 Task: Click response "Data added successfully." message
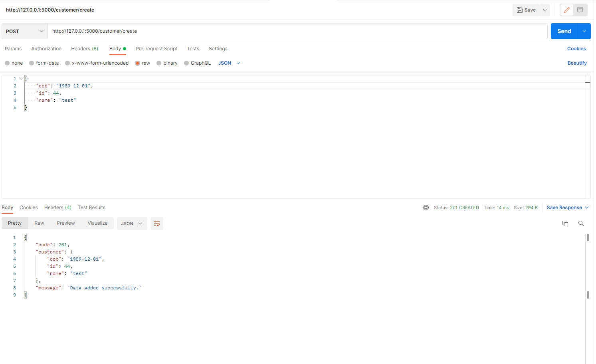(x=105, y=288)
